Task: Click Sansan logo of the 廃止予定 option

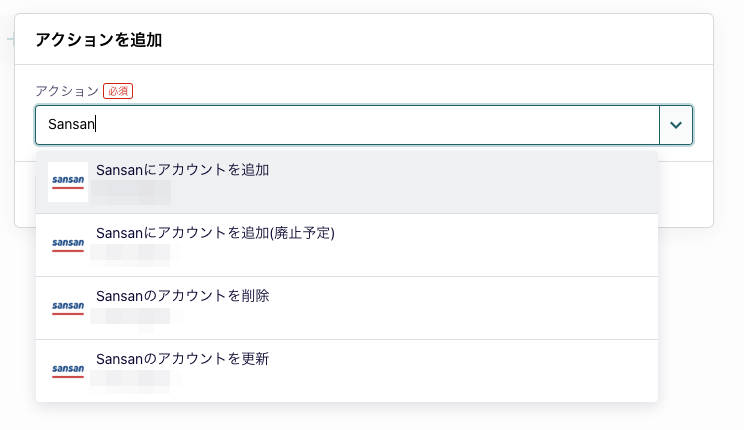Action: click(68, 245)
